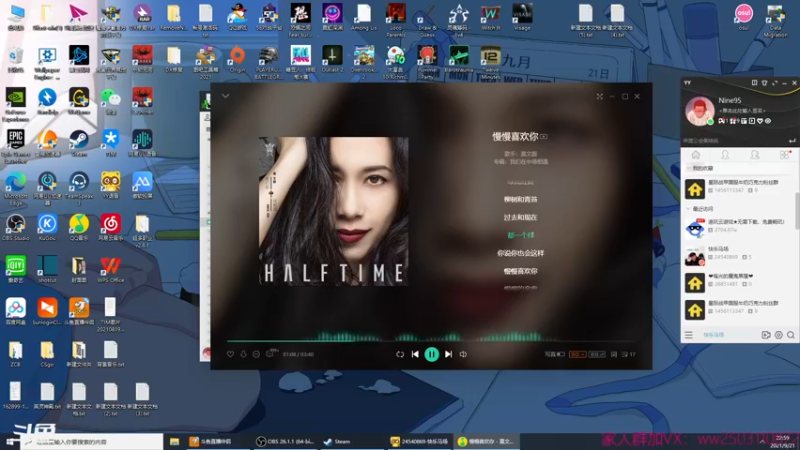Open File Explorer from taskbar
The image size is (800, 450).
click(x=174, y=442)
